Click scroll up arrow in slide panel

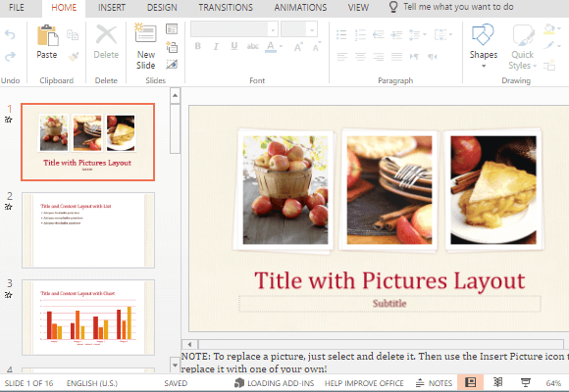tap(175, 96)
